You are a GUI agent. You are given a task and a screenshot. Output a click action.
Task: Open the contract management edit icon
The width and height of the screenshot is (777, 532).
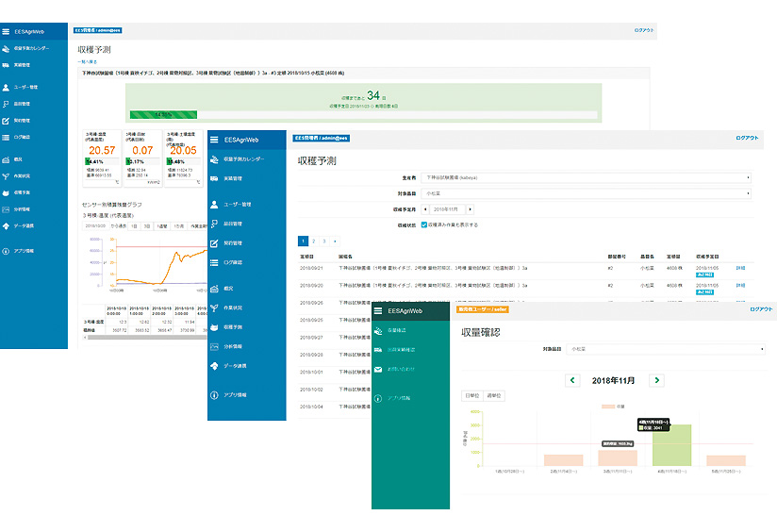pyautogui.click(x=216, y=243)
